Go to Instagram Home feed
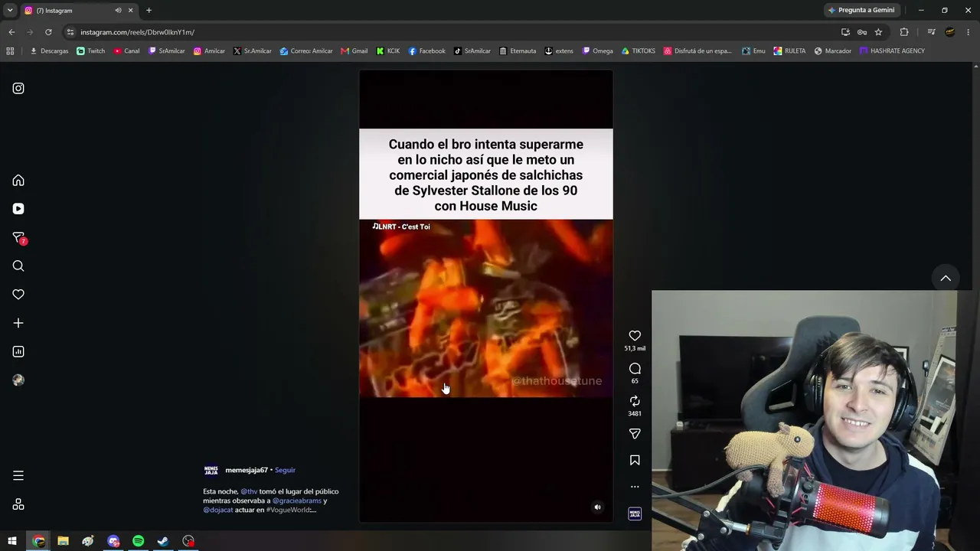This screenshot has width=980, height=551. point(18,181)
